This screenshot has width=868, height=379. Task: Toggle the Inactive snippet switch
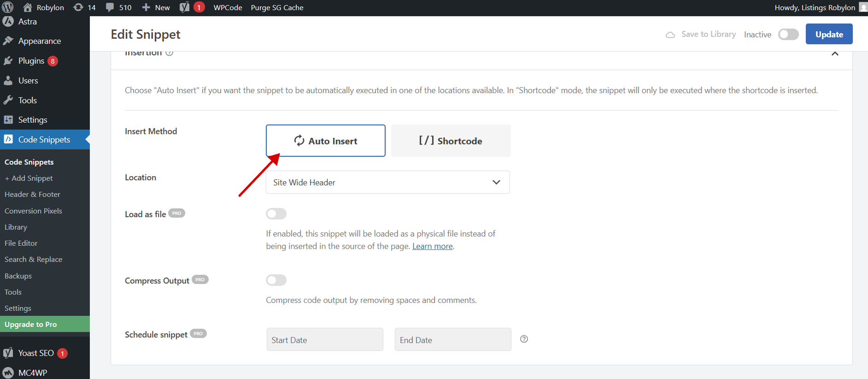788,35
